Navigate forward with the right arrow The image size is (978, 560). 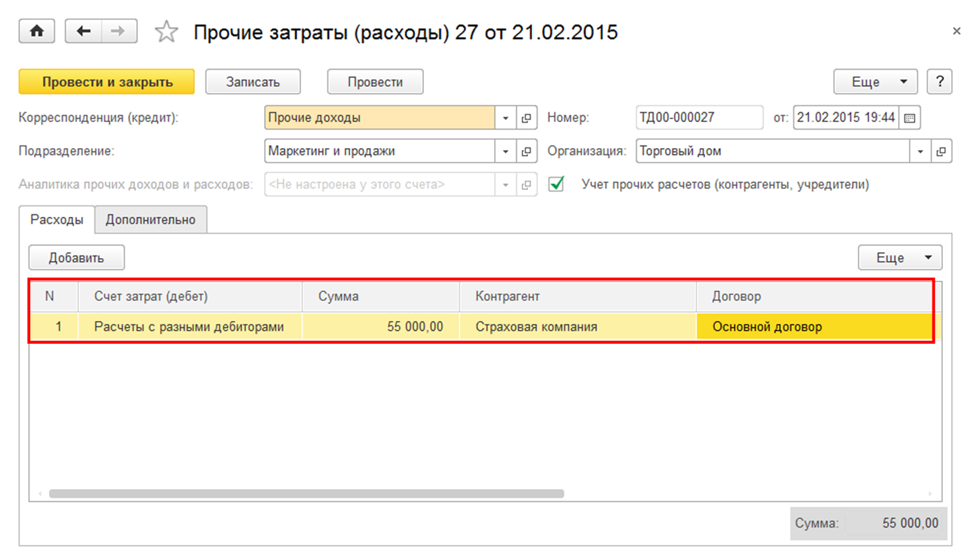119,32
